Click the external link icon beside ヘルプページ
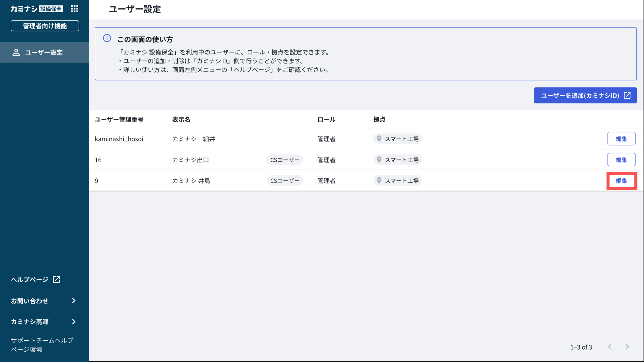The image size is (644, 362). point(57,279)
